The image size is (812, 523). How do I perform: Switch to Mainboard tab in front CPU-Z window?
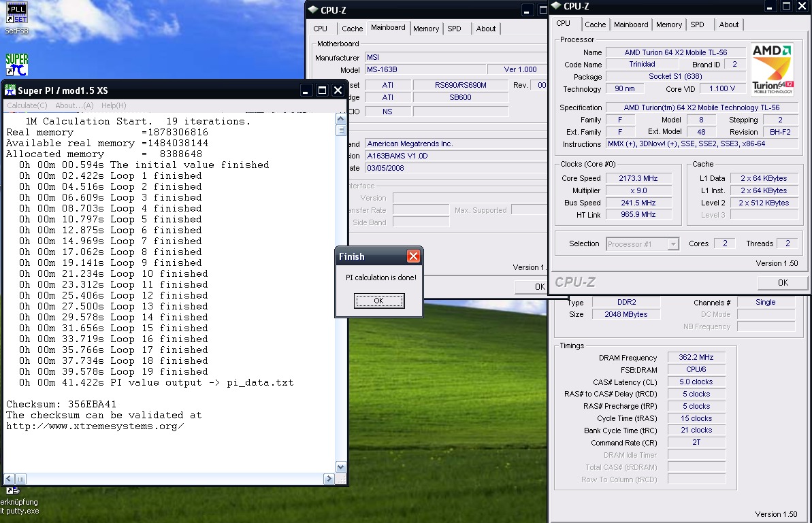pos(631,24)
